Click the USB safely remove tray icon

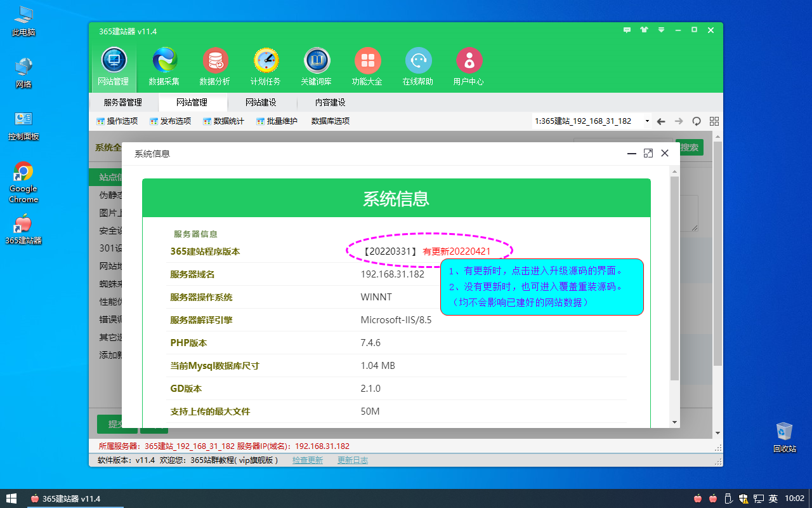tap(730, 498)
